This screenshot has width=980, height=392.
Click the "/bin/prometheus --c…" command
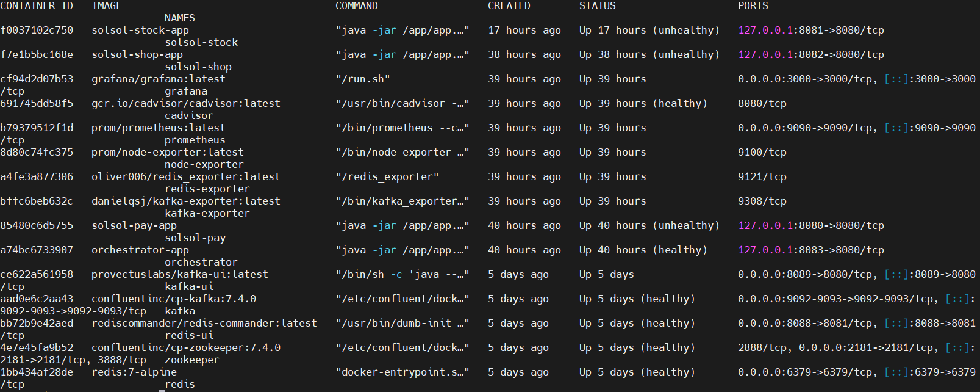click(x=402, y=128)
